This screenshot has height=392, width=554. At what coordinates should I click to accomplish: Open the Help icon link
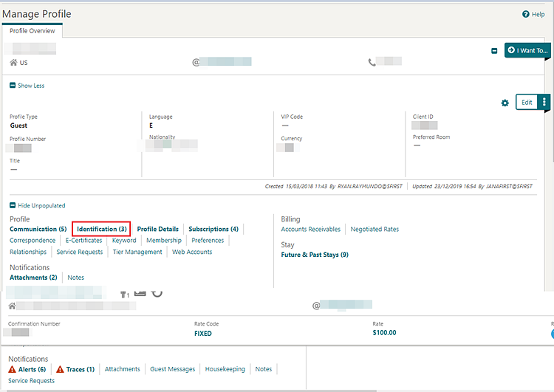[x=533, y=14]
